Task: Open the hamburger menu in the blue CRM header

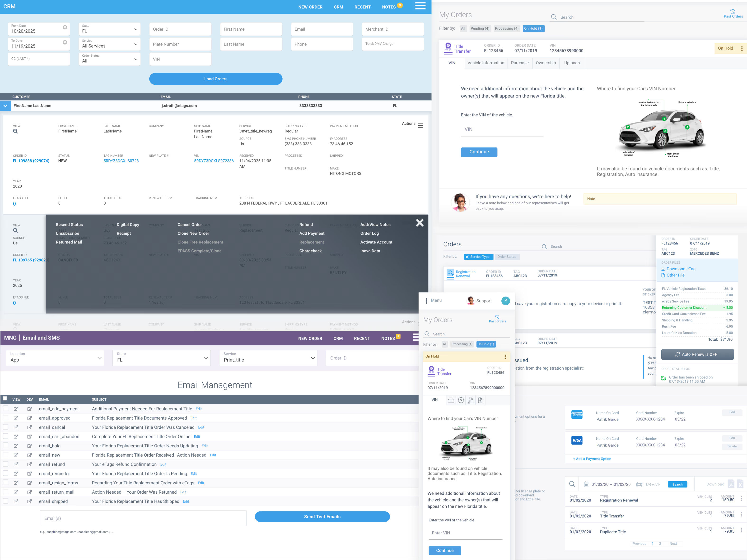Action: 420,6
